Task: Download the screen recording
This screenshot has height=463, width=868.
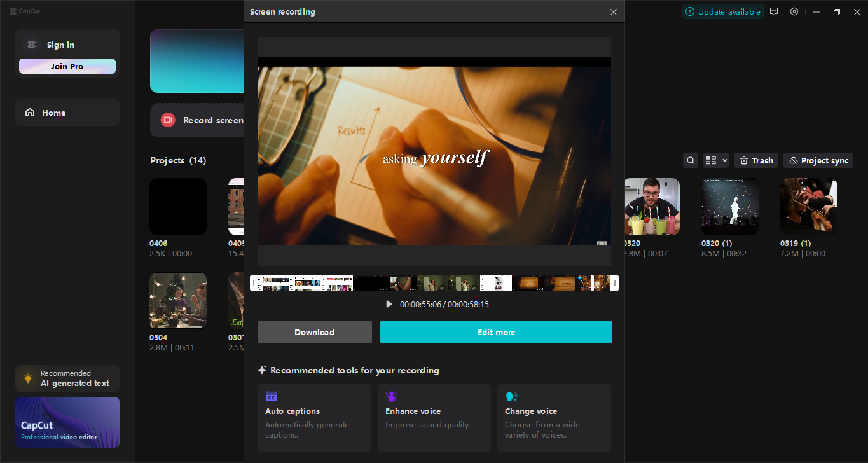Action: pyautogui.click(x=314, y=331)
